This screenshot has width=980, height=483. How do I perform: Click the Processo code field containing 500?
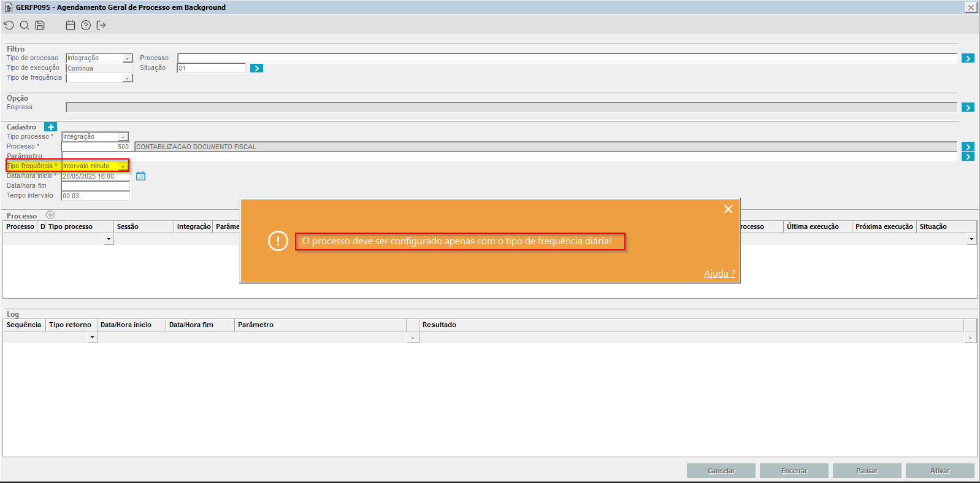[x=96, y=147]
